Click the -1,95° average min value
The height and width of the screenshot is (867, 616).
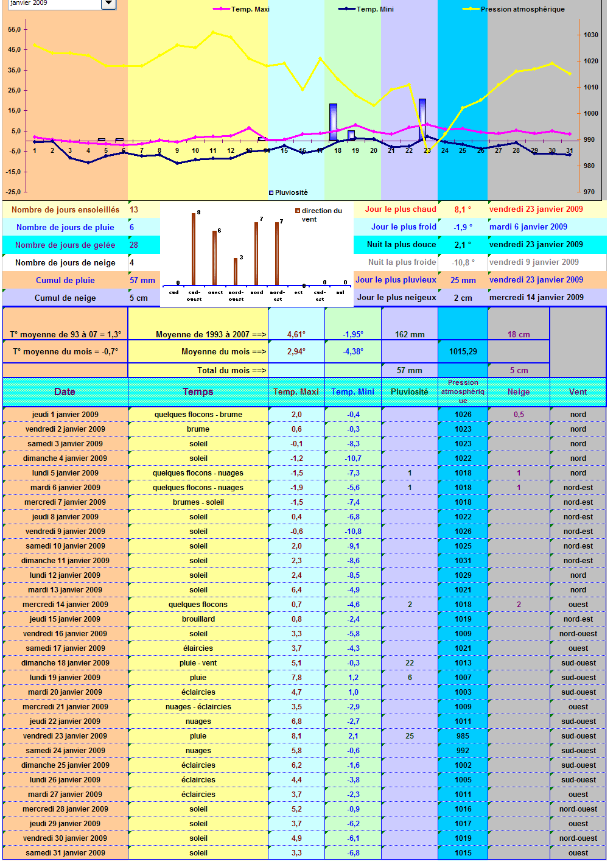[x=353, y=334]
